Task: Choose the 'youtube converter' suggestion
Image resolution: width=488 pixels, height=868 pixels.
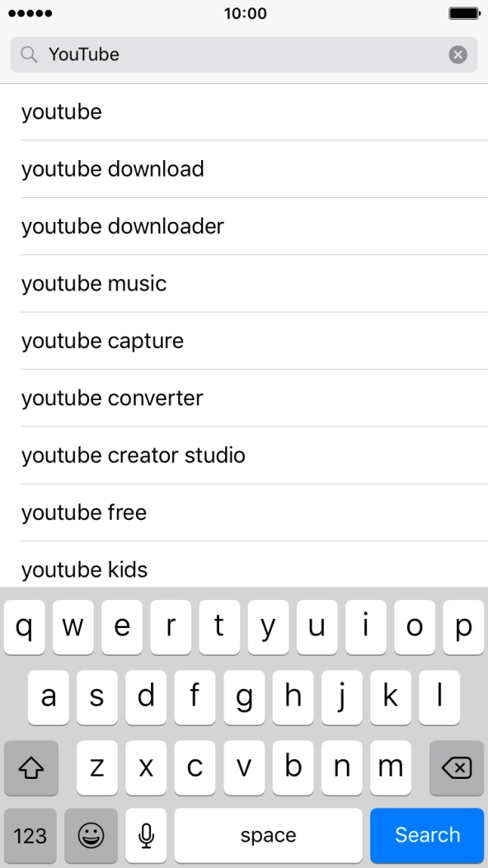Action: (x=111, y=398)
